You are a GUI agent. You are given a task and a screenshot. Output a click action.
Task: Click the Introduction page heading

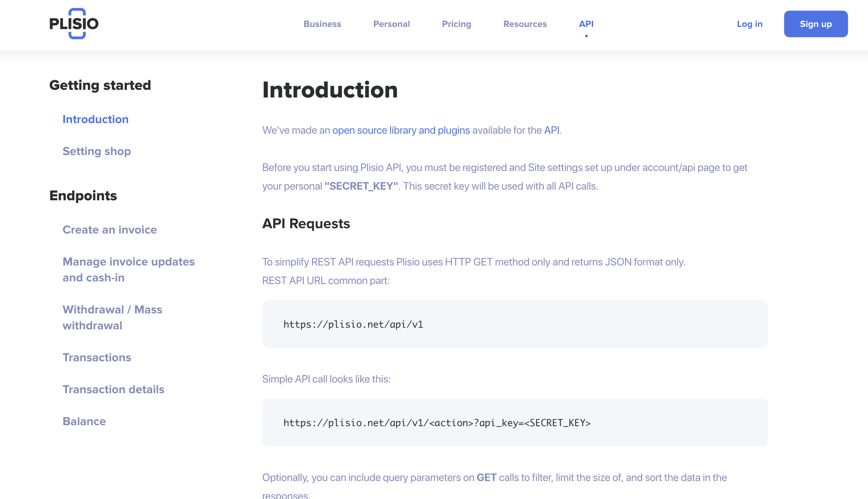point(330,90)
